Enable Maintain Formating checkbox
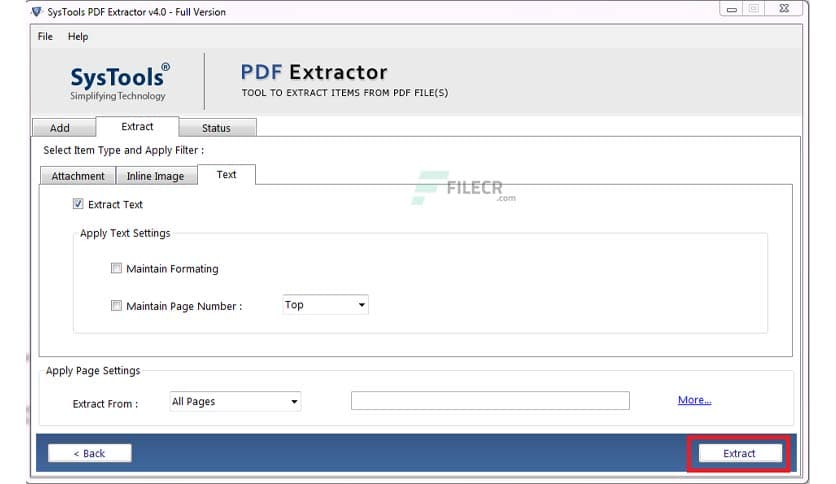The height and width of the screenshot is (484, 836). [x=116, y=268]
